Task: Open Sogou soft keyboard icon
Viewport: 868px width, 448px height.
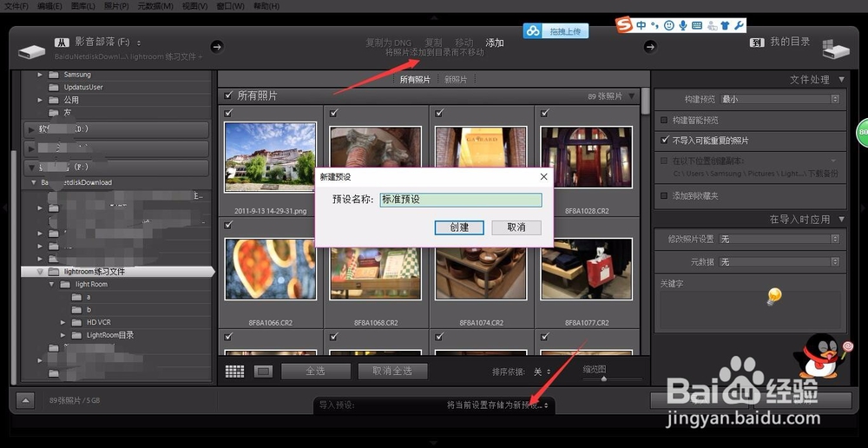Action: [x=697, y=25]
